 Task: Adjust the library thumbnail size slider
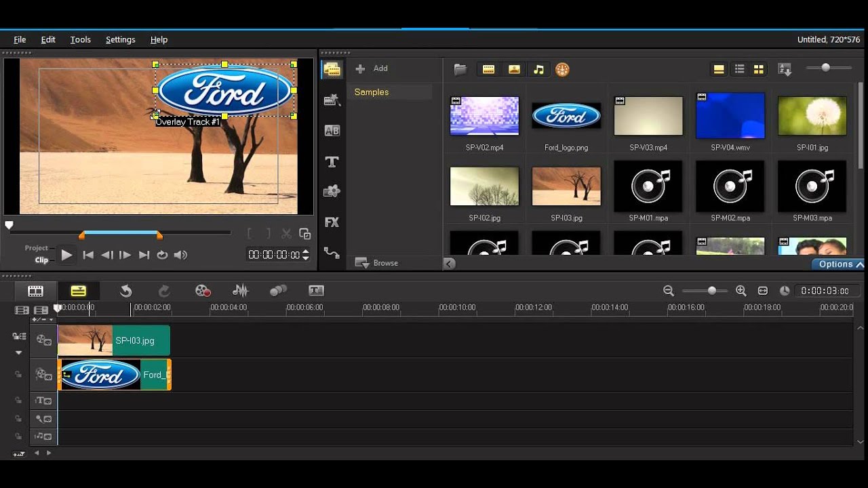tap(828, 68)
